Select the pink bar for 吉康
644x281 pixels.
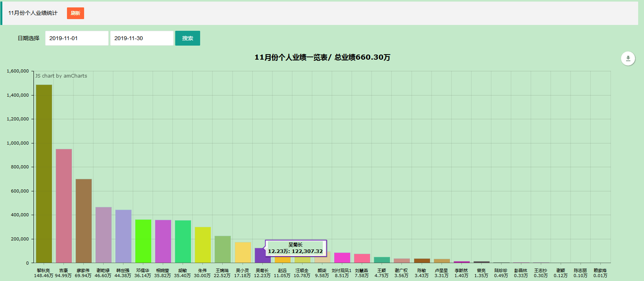coord(64,206)
